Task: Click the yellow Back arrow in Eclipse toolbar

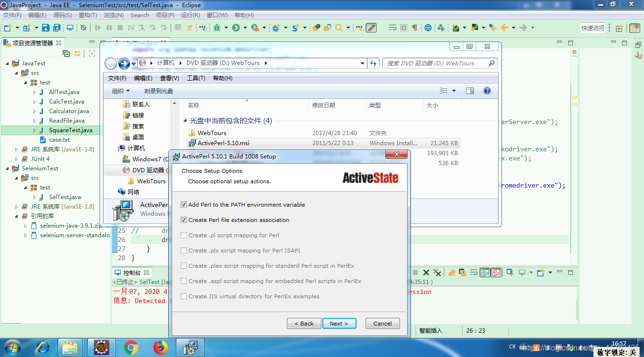Action: click(x=504, y=28)
